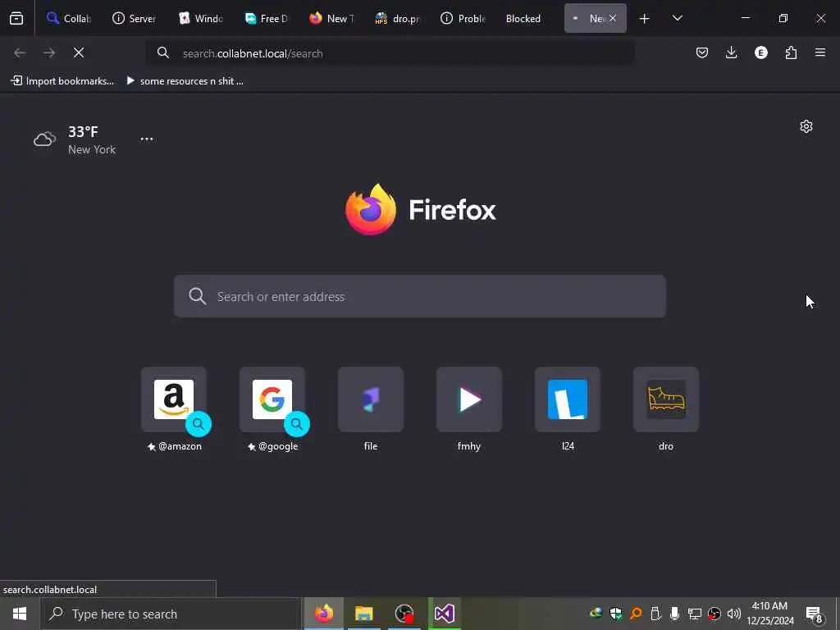Image resolution: width=840 pixels, height=630 pixels.
Task: Go back one page
Action: 20,52
